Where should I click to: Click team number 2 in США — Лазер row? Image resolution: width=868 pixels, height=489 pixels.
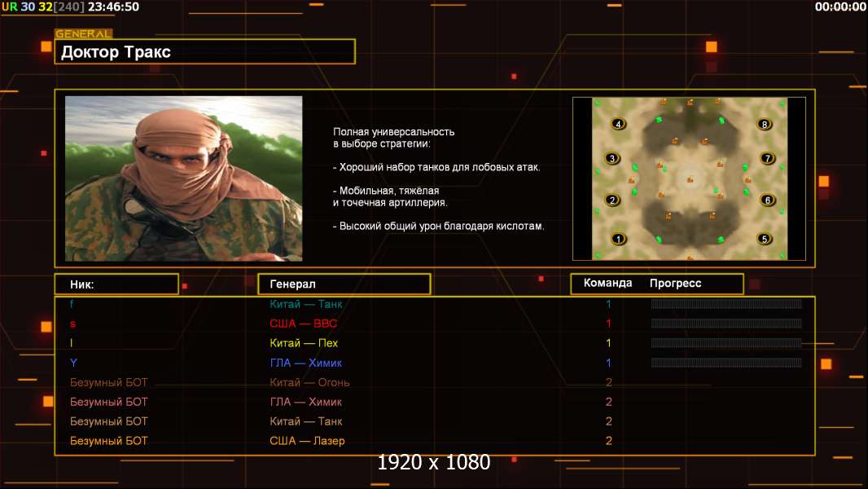coord(608,441)
